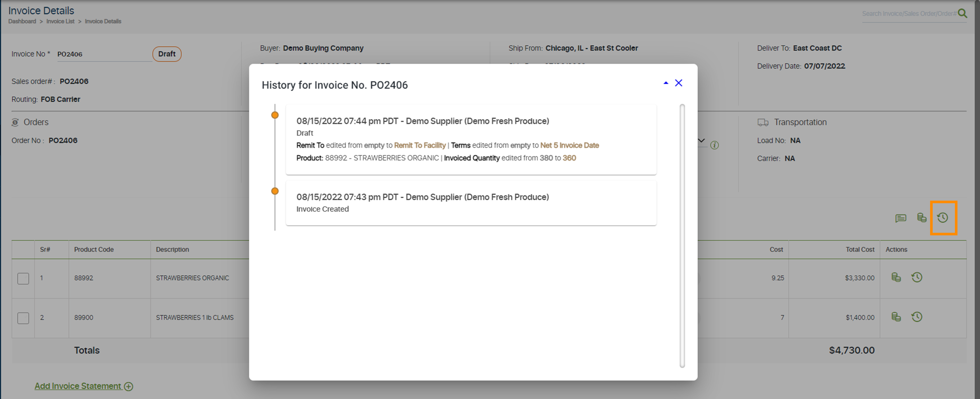The height and width of the screenshot is (399, 980).
Task: Select the checkbox for row 2
Action: 23,318
